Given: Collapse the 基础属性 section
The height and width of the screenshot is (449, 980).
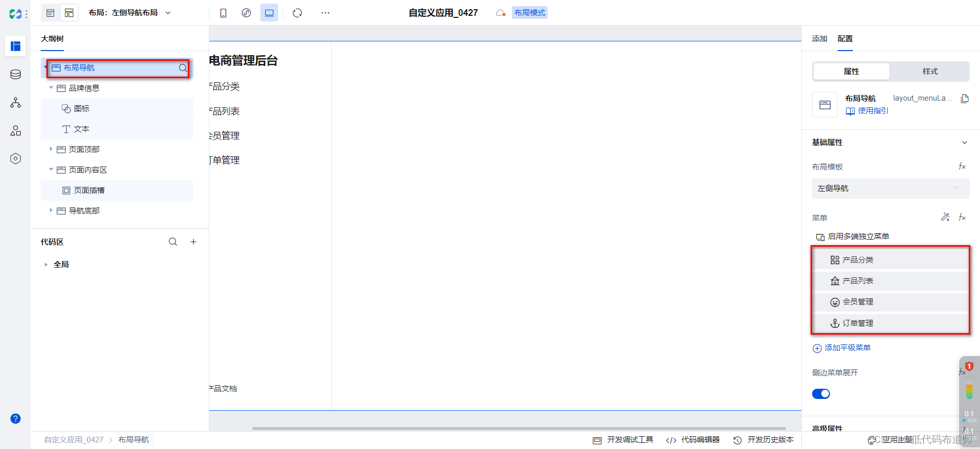Looking at the screenshot, I should tap(964, 143).
